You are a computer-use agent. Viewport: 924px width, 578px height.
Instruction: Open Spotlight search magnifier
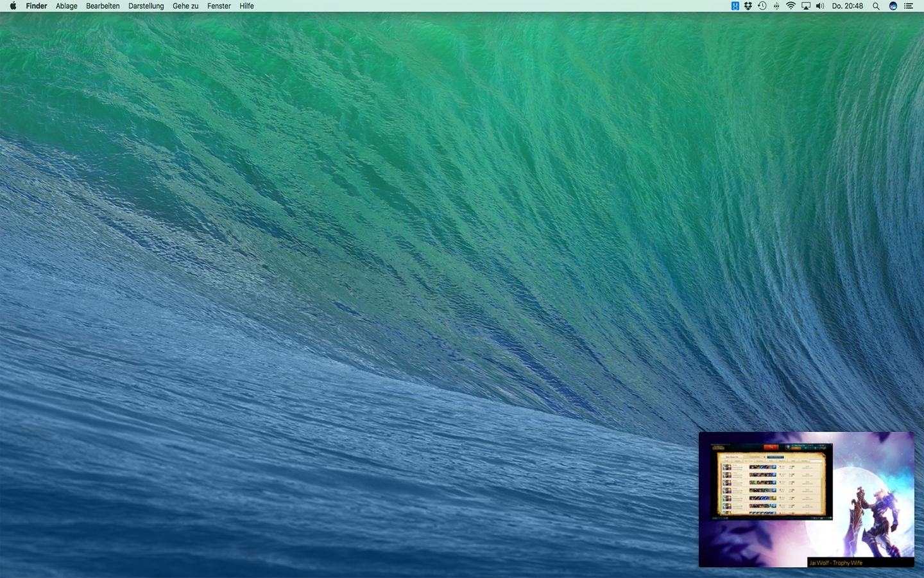[876, 6]
